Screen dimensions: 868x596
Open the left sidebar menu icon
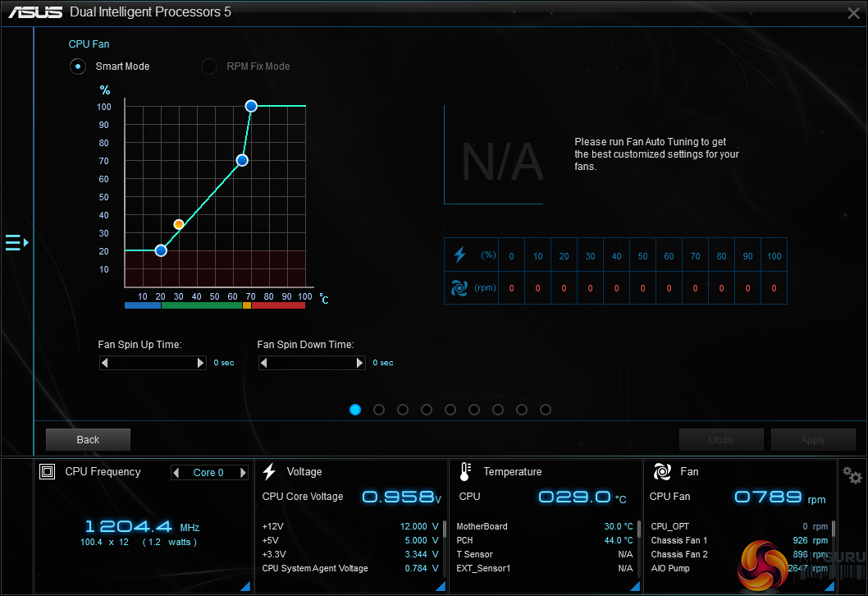pos(16,242)
